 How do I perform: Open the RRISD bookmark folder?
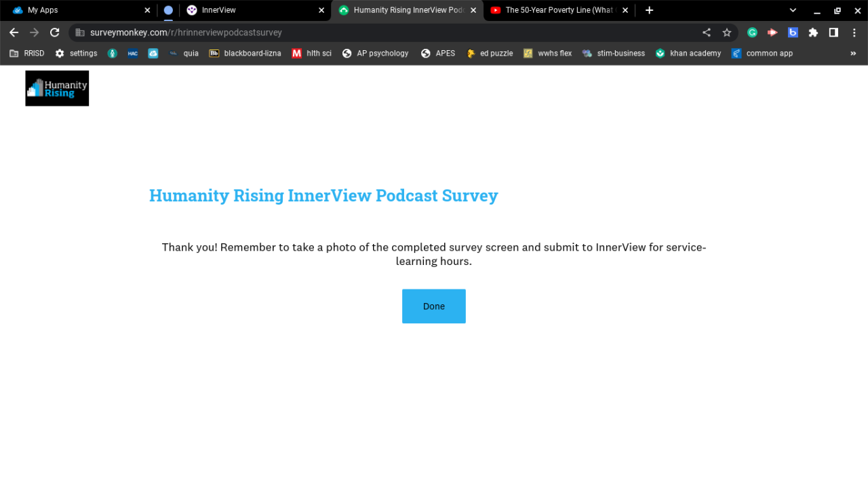coord(27,54)
